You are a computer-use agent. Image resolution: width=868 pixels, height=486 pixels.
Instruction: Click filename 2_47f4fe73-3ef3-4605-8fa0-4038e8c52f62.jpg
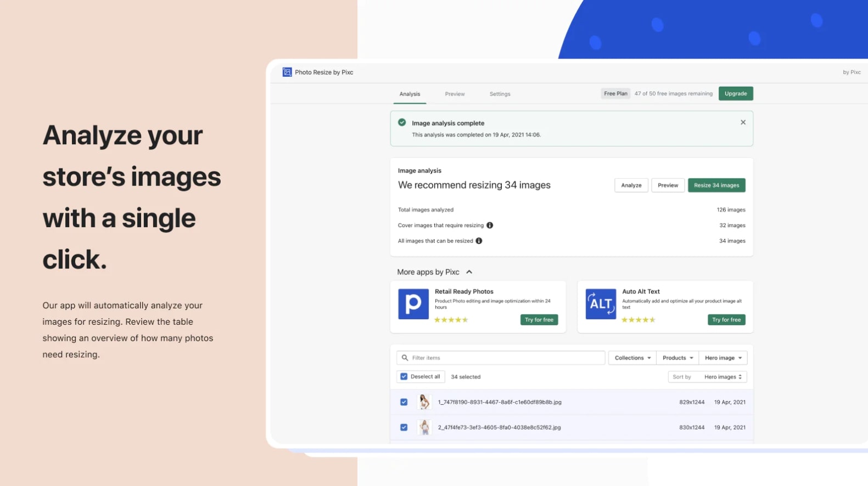click(500, 427)
